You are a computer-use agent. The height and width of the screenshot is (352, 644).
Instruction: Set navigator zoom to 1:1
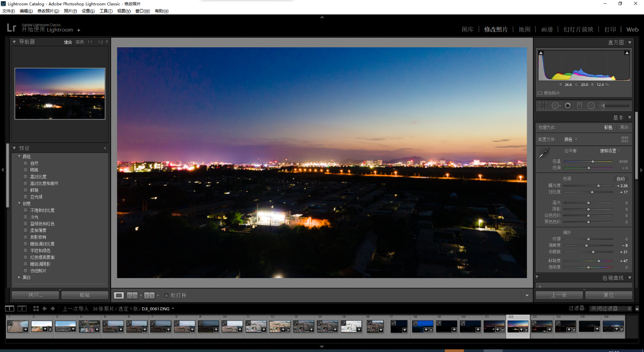(x=90, y=42)
